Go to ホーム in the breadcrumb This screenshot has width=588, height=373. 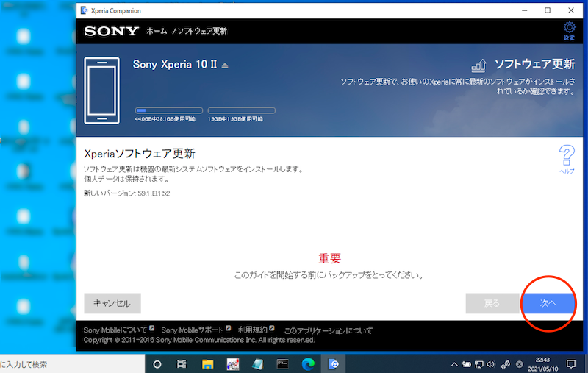(x=157, y=32)
